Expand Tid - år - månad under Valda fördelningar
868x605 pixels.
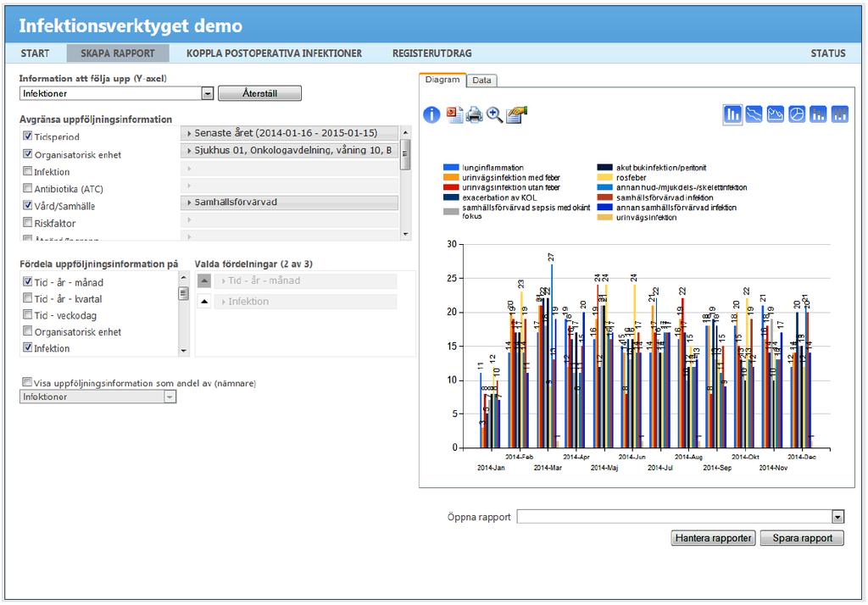tap(305, 281)
